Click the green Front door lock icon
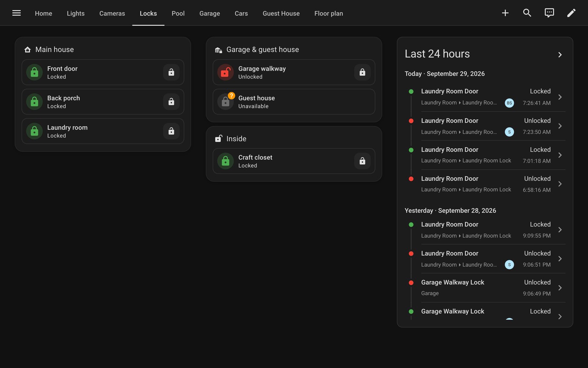The width and height of the screenshot is (588, 368). [35, 72]
